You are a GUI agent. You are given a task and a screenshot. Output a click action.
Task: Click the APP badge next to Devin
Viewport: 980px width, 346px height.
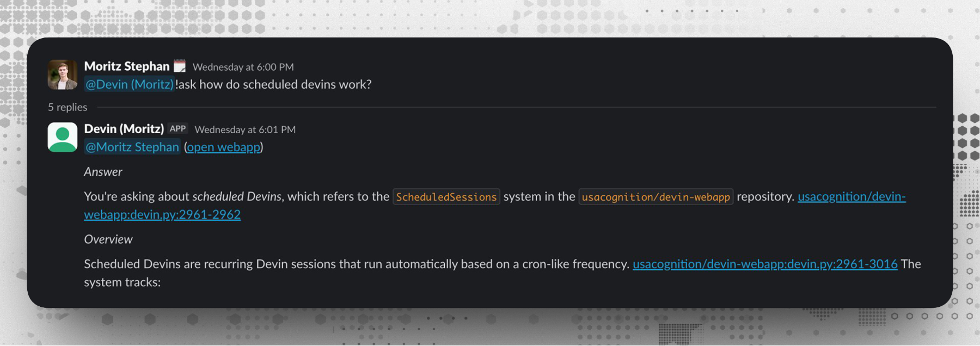177,129
